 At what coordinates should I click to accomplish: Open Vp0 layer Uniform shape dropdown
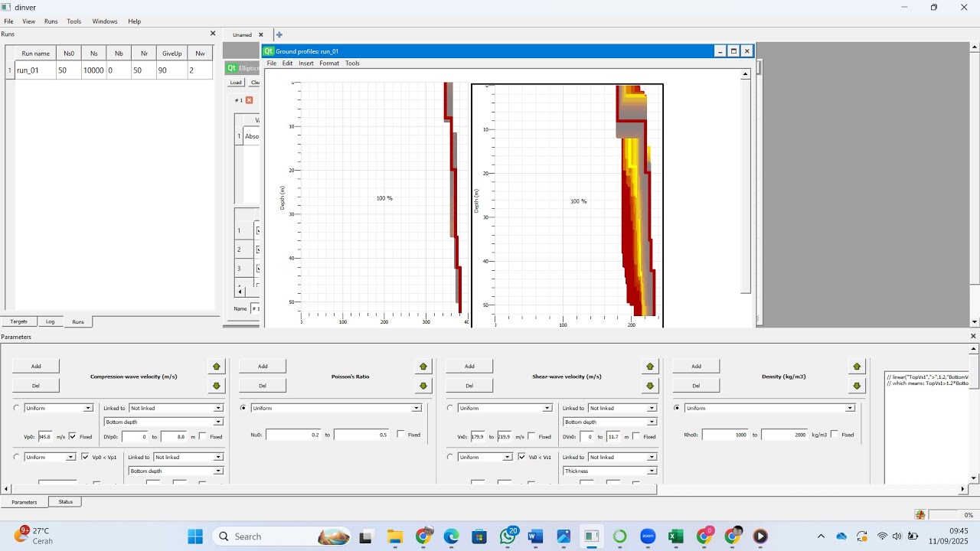tap(58, 408)
